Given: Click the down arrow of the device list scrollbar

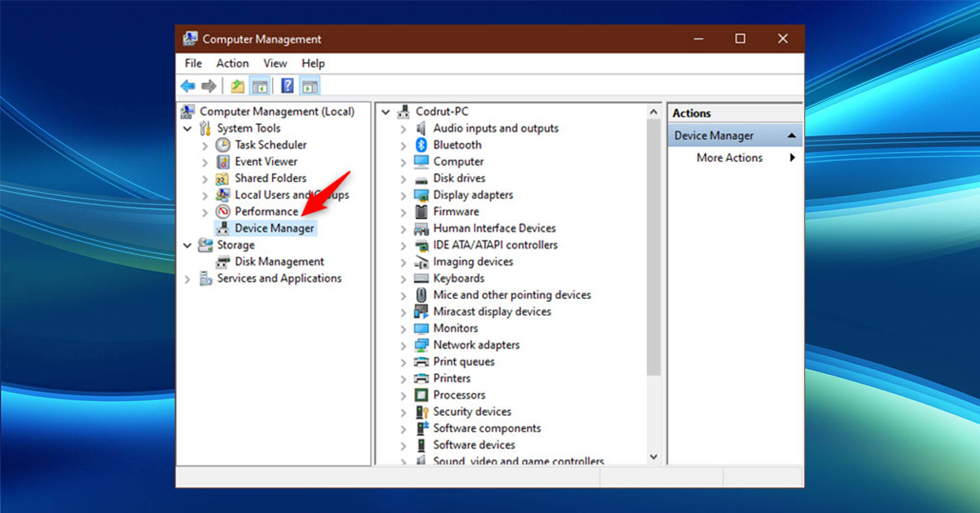Looking at the screenshot, I should (x=654, y=457).
